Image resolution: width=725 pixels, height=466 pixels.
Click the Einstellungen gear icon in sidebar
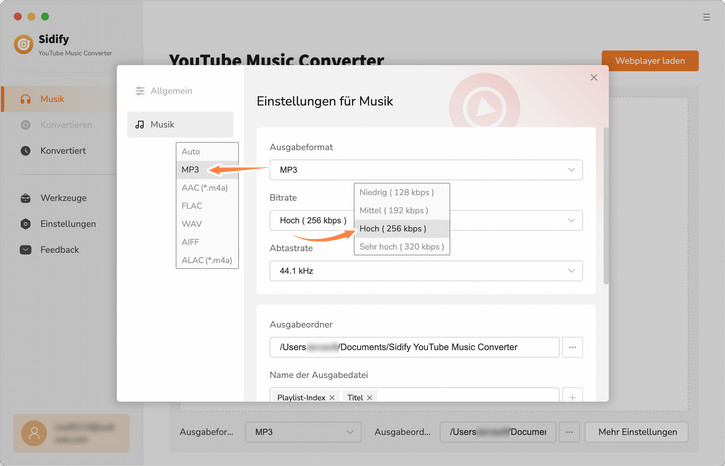click(x=26, y=224)
